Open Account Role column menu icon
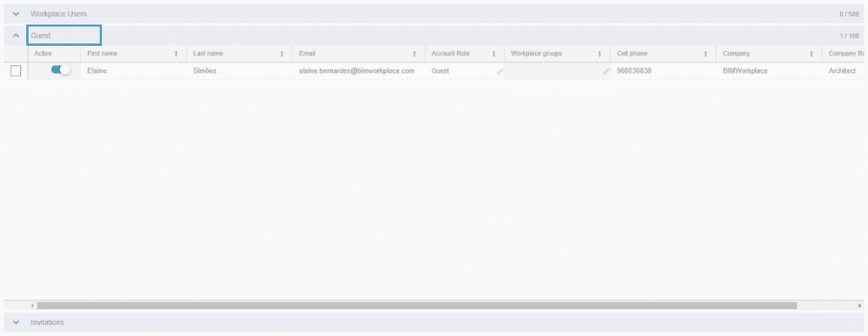The image size is (868, 336). coord(493,53)
